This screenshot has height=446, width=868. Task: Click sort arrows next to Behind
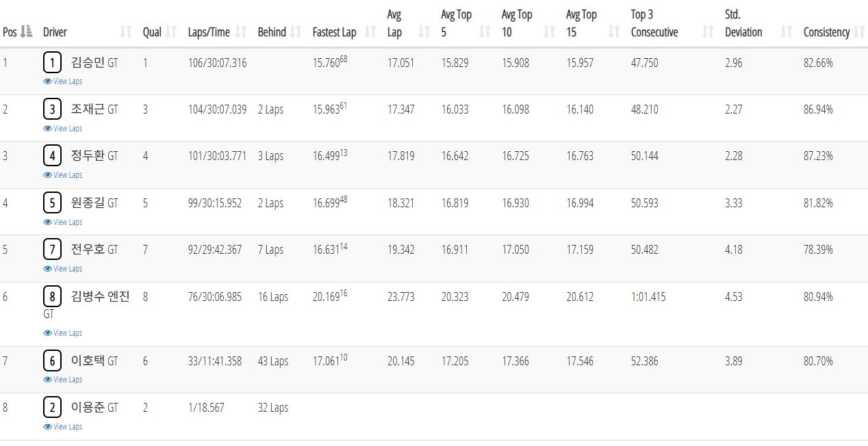coord(296,31)
